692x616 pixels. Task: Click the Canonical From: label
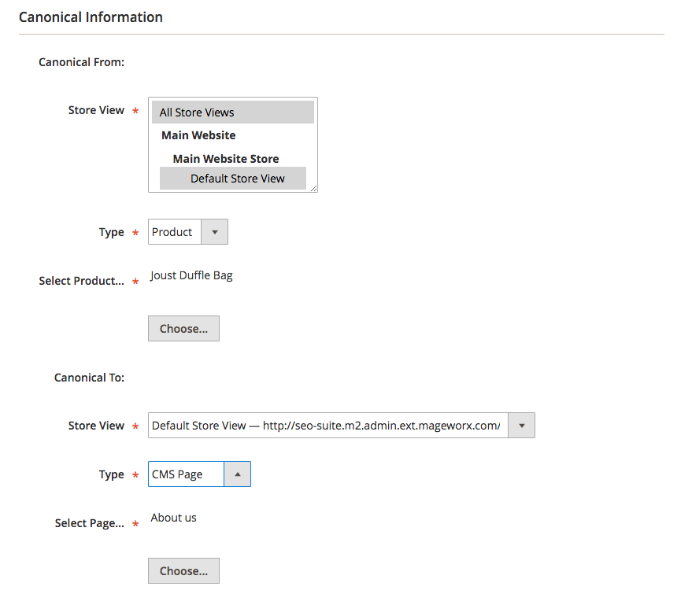point(82,62)
